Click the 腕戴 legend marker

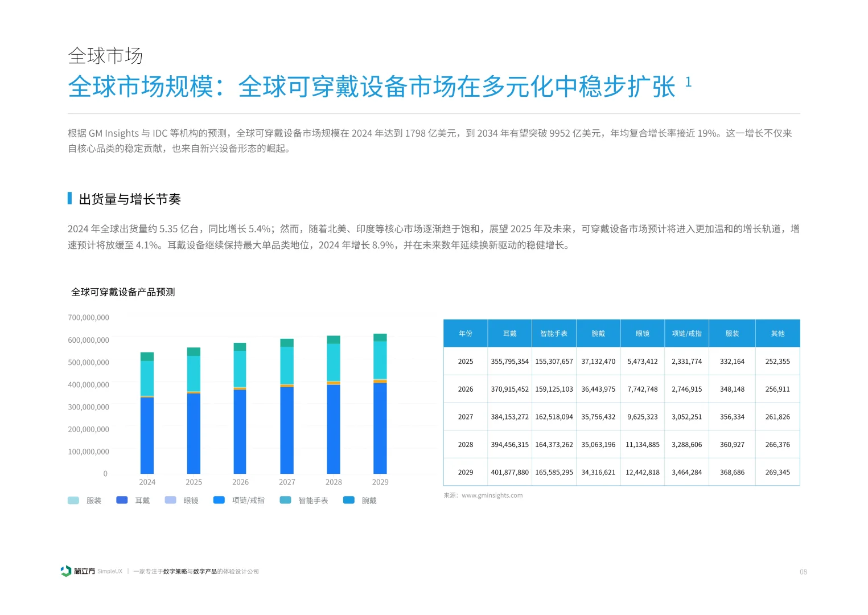coord(349,499)
